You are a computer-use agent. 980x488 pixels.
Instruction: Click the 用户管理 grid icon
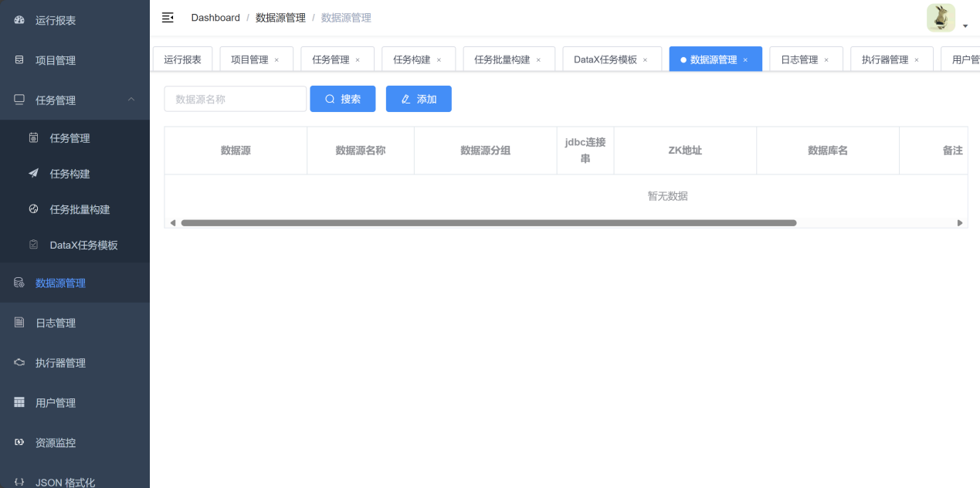tap(19, 403)
